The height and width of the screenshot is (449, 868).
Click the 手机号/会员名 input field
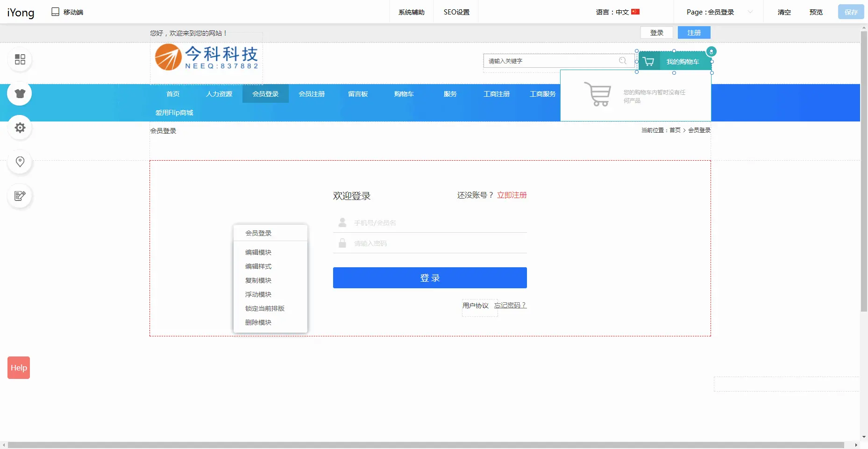click(x=434, y=223)
